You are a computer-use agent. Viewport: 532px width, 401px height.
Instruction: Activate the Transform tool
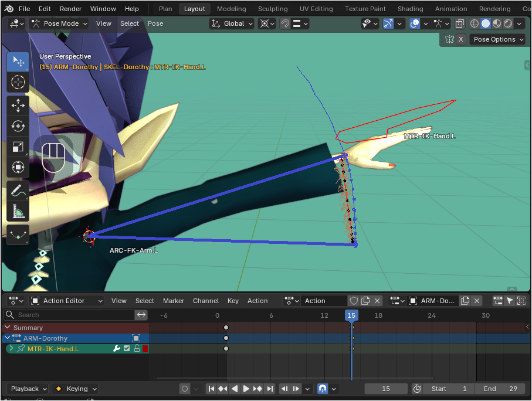point(18,167)
